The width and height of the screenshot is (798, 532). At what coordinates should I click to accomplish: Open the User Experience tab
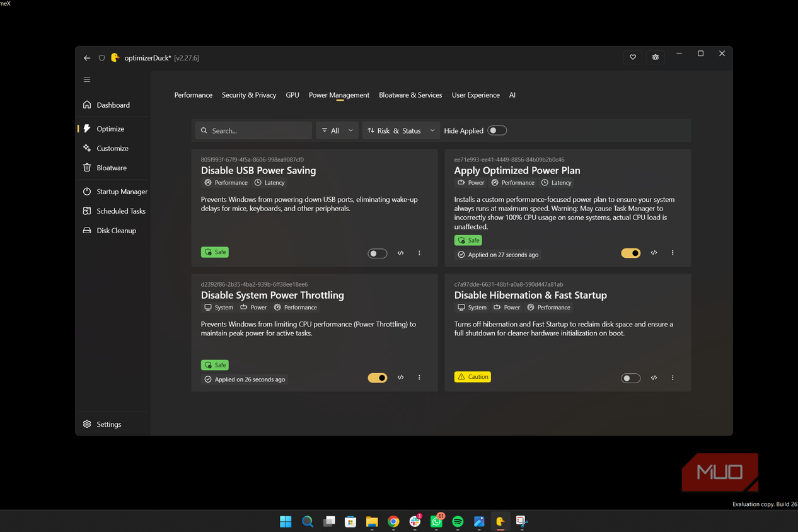(476, 95)
